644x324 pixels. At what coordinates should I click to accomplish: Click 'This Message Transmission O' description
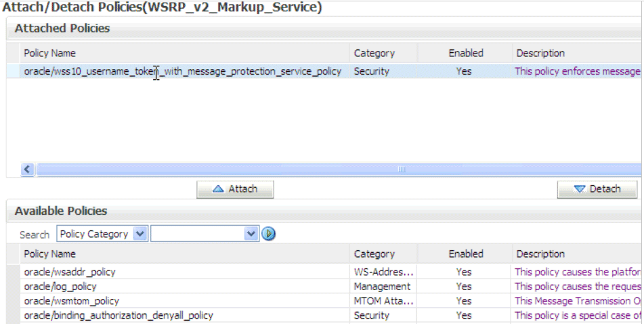[x=578, y=300]
